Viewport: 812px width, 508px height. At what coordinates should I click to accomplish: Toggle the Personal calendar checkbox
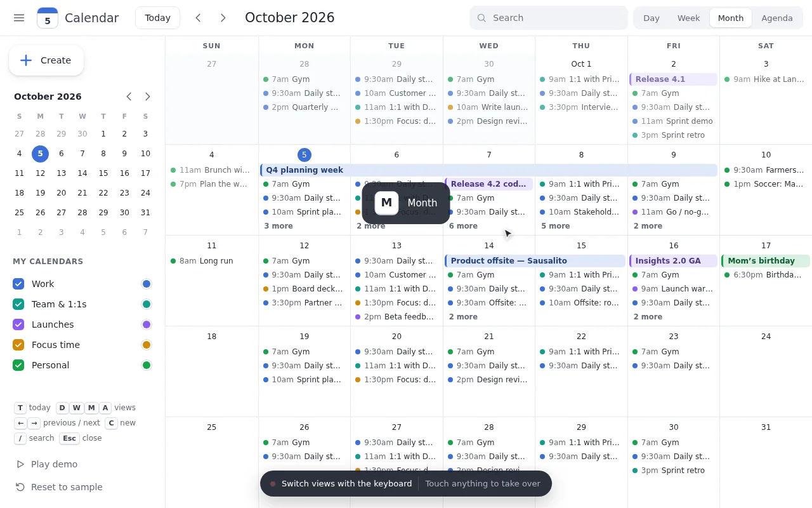18,365
